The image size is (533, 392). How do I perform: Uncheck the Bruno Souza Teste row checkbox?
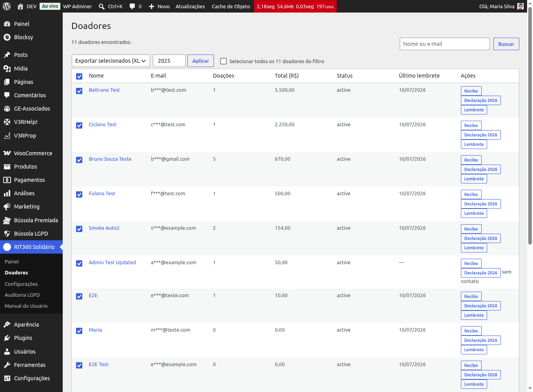79,160
